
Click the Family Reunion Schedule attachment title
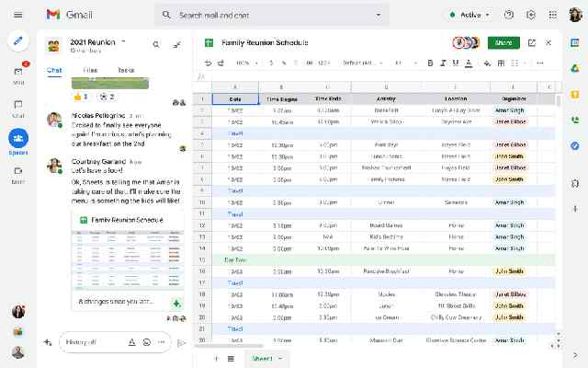click(127, 220)
